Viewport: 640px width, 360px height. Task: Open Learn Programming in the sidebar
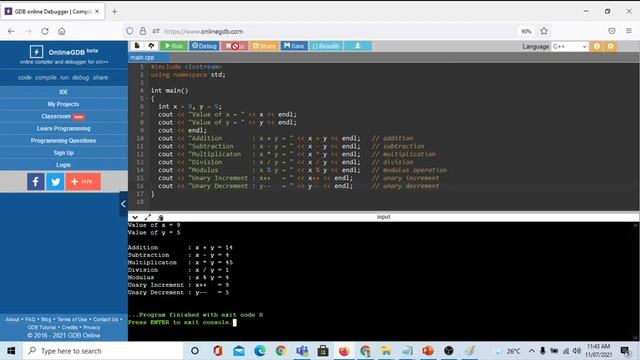click(63, 129)
